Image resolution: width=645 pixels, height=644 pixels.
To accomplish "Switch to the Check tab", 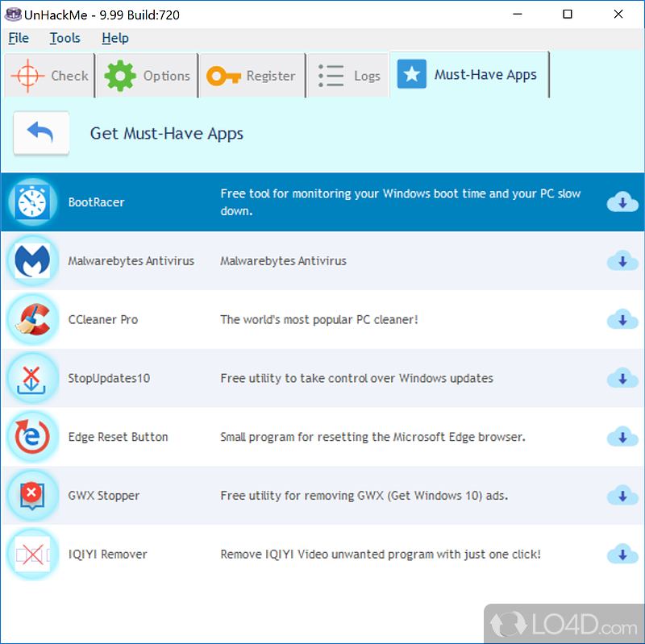I will tap(50, 76).
